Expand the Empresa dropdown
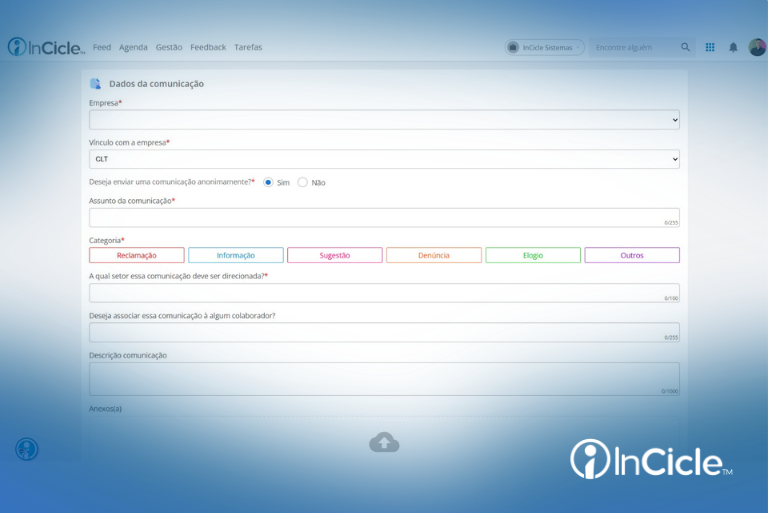 384,120
